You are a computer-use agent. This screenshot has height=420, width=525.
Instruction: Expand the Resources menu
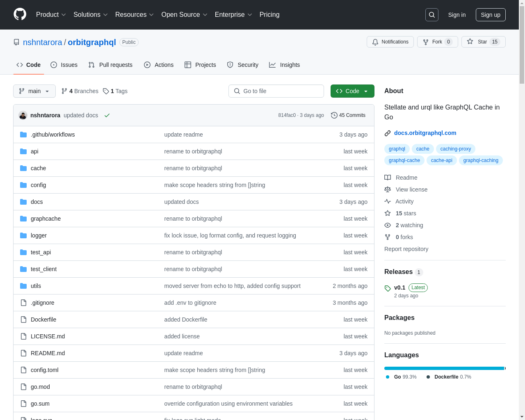135,15
